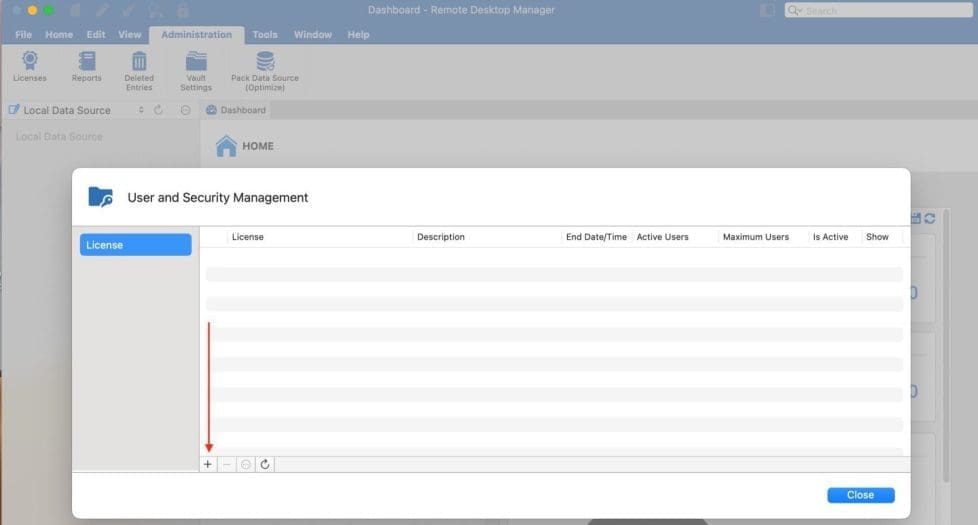The height and width of the screenshot is (525, 978).
Task: Open the Help menu
Action: 359,35
